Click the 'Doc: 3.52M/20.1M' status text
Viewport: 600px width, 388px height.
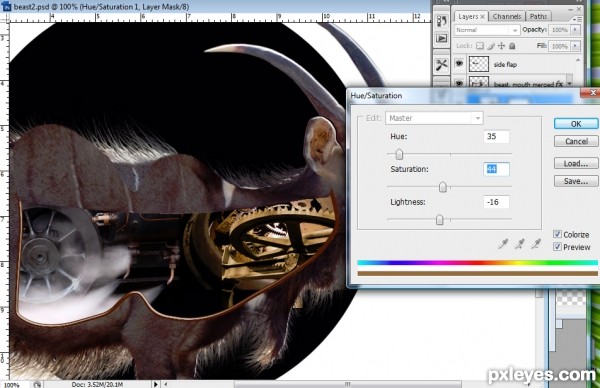(x=97, y=384)
